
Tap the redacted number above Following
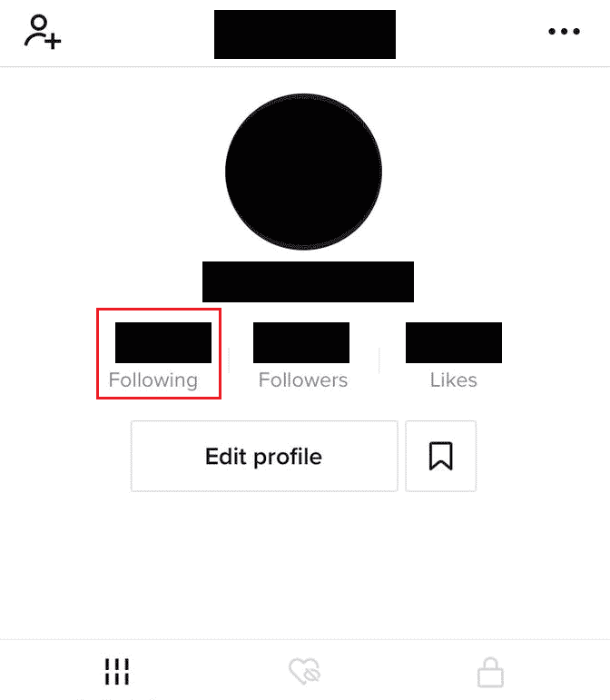pos(163,342)
